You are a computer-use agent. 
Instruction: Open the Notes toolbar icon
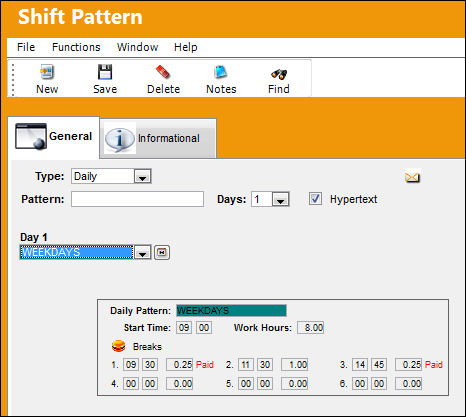point(220,72)
